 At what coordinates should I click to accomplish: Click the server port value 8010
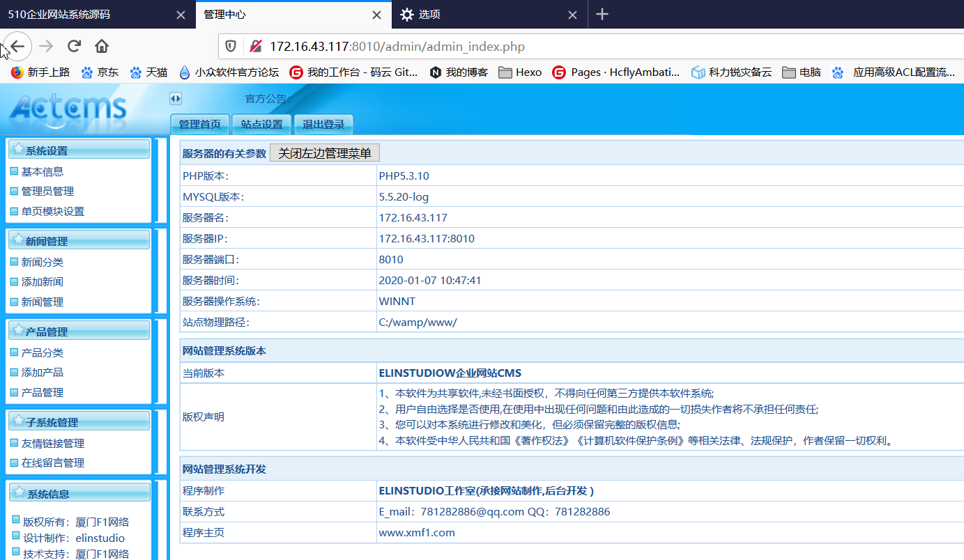coord(391,259)
